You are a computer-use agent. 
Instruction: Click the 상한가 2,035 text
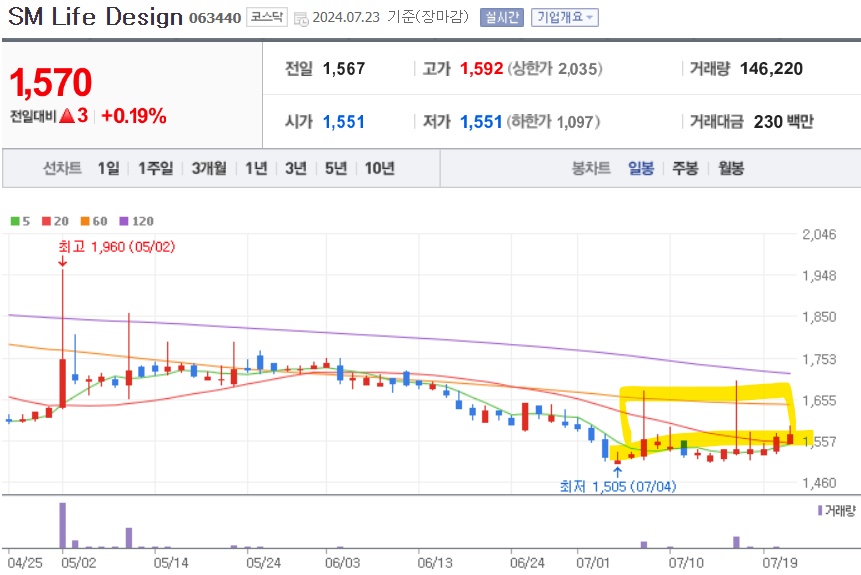(555, 69)
